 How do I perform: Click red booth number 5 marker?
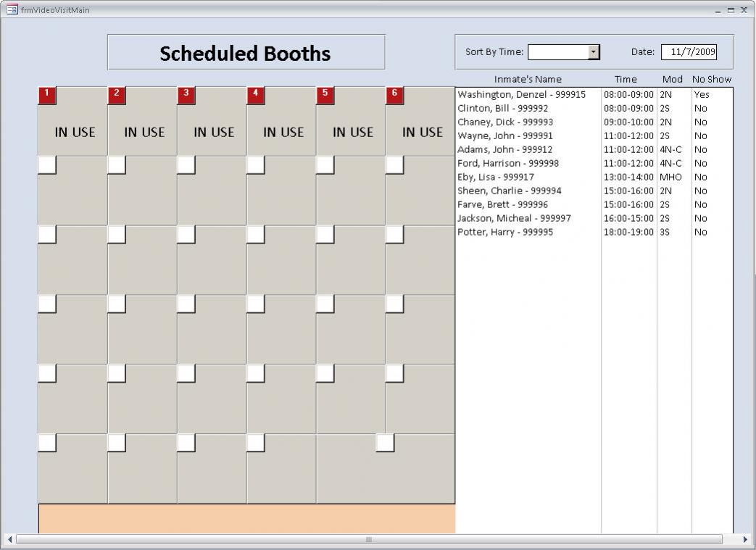pyautogui.click(x=325, y=96)
